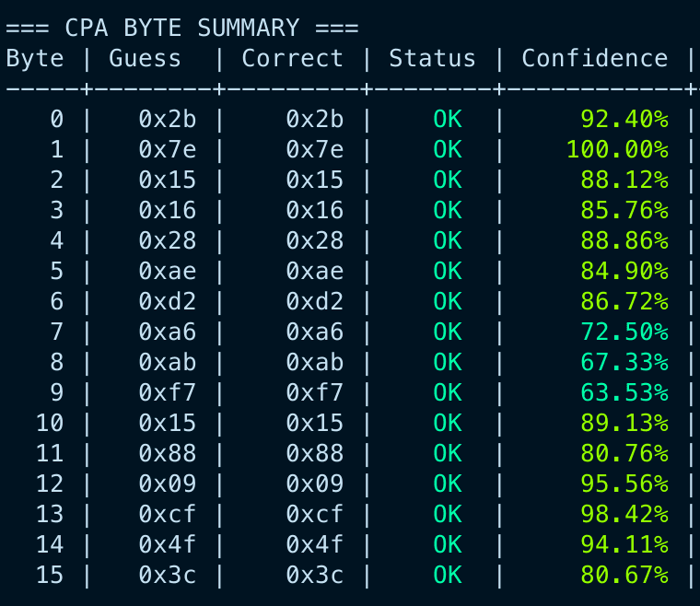Select confidence value 85.76%

point(624,210)
